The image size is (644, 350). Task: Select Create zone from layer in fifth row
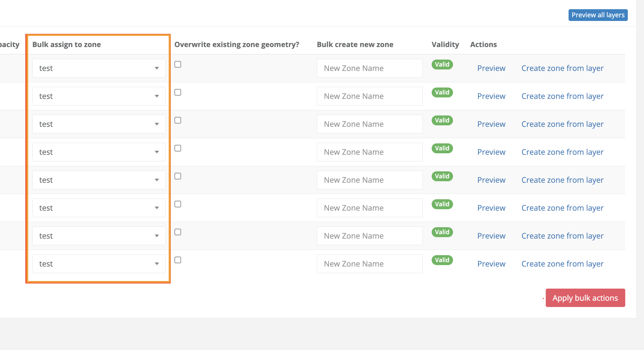tap(562, 180)
